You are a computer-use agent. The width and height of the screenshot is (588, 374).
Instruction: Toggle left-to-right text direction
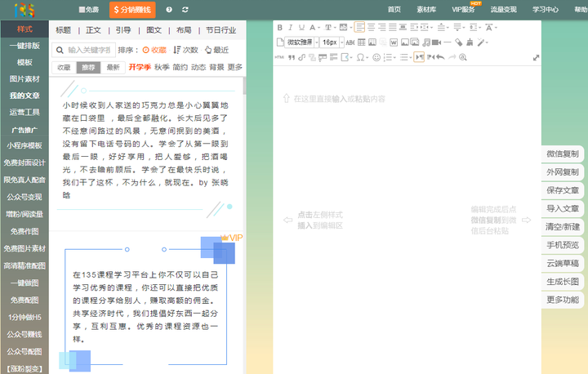(419, 57)
